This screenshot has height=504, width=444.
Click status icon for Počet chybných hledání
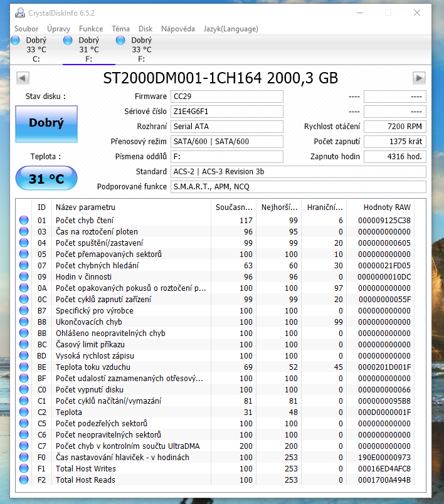[24, 265]
